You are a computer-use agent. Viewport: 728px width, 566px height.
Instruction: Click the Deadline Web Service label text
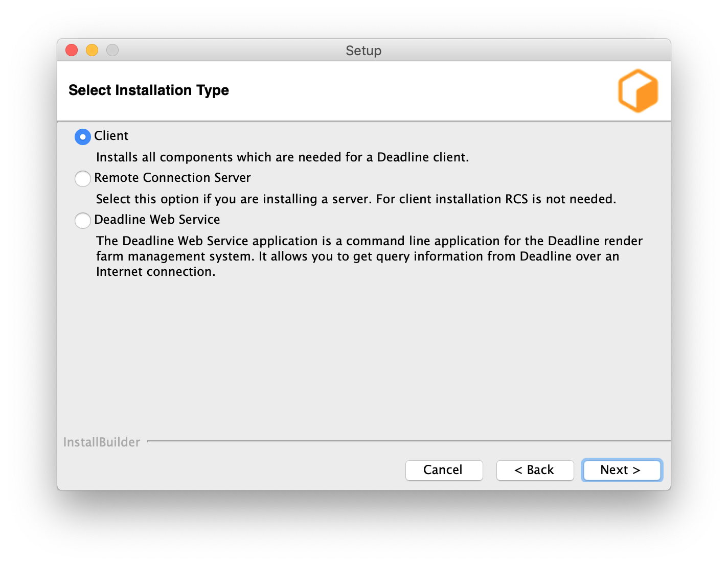157,220
